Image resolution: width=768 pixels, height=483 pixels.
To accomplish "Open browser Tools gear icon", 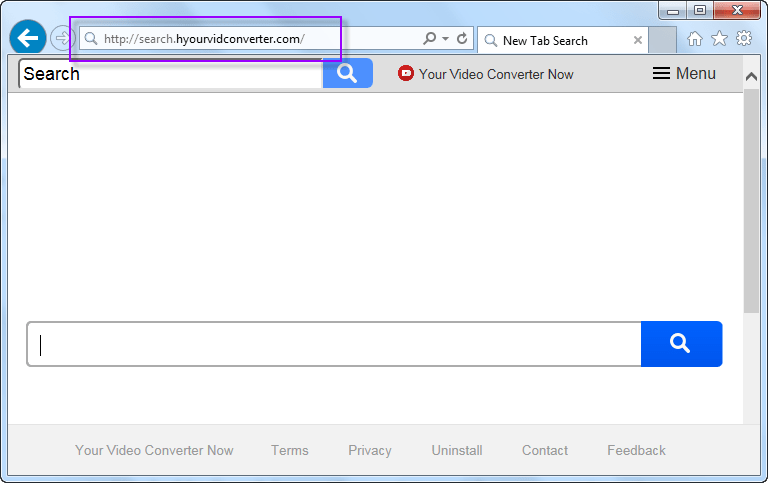I will pyautogui.click(x=744, y=38).
